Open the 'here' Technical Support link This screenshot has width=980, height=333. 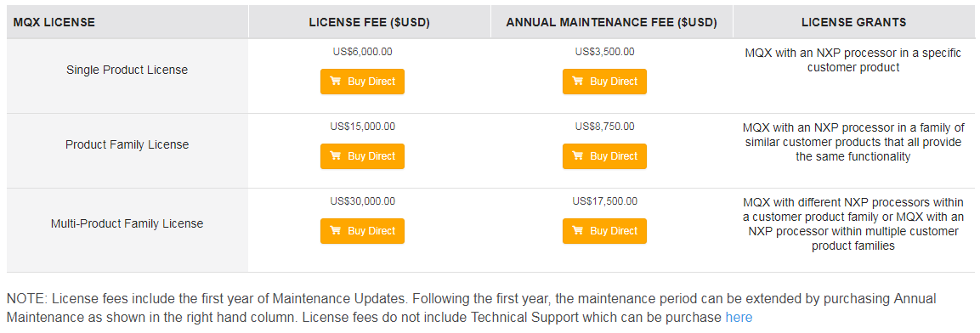[x=739, y=318]
